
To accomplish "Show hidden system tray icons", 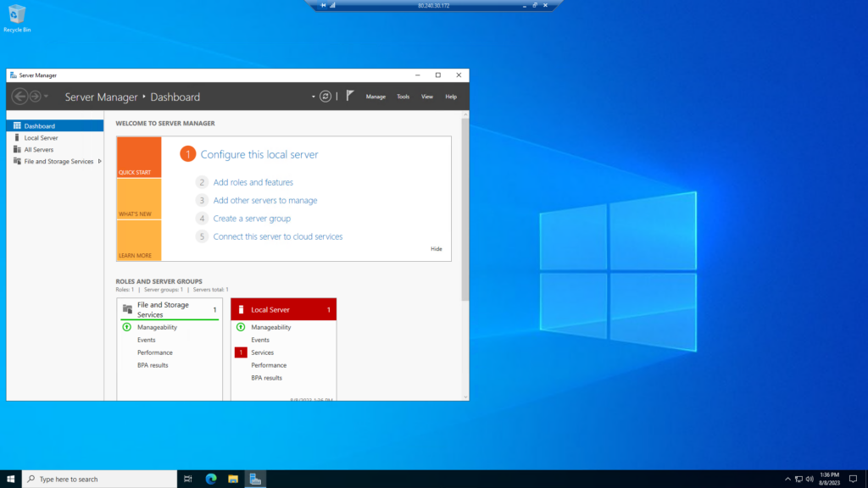I will [x=787, y=479].
